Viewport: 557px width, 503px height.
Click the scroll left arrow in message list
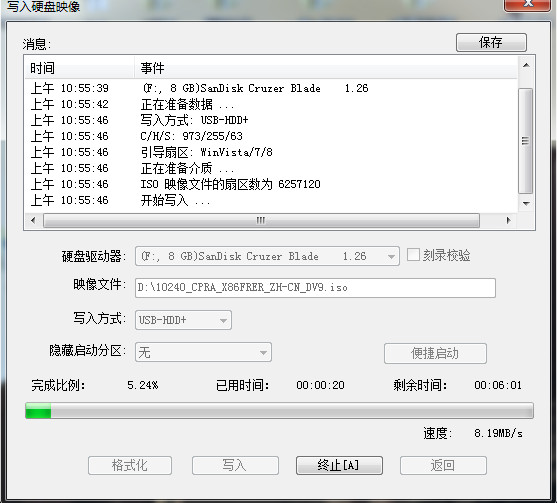click(33, 220)
